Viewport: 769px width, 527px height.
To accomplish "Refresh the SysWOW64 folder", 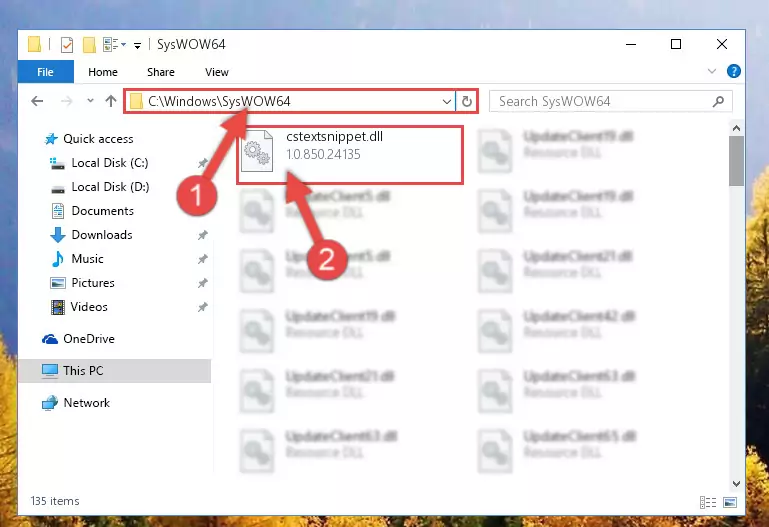I will pos(466,101).
